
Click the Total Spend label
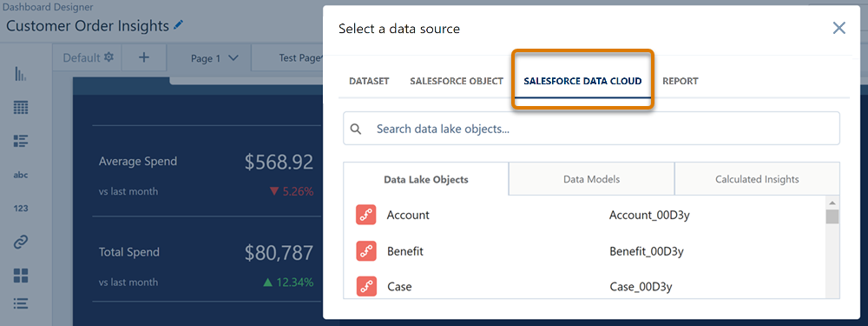[x=129, y=252]
